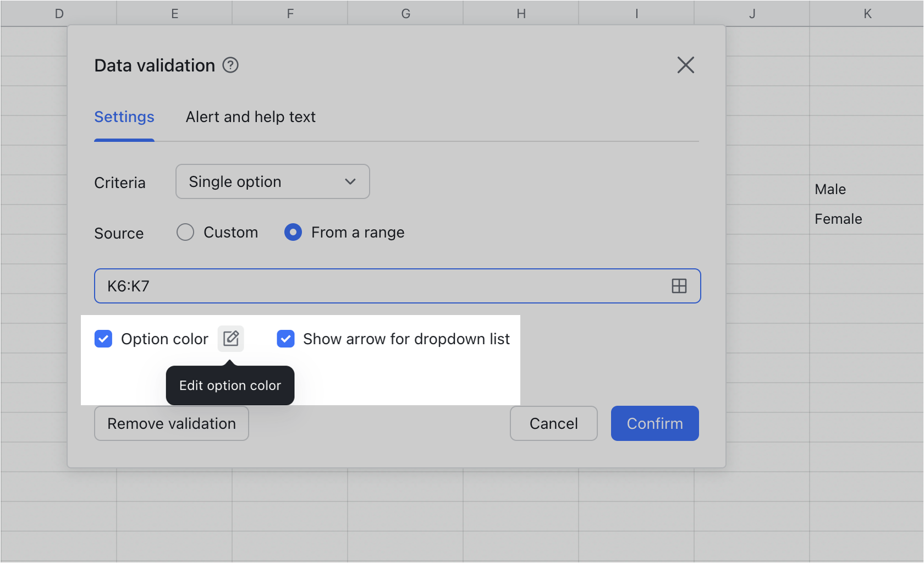Switch to the Alert and help text tab
924x563 pixels.
pos(250,117)
